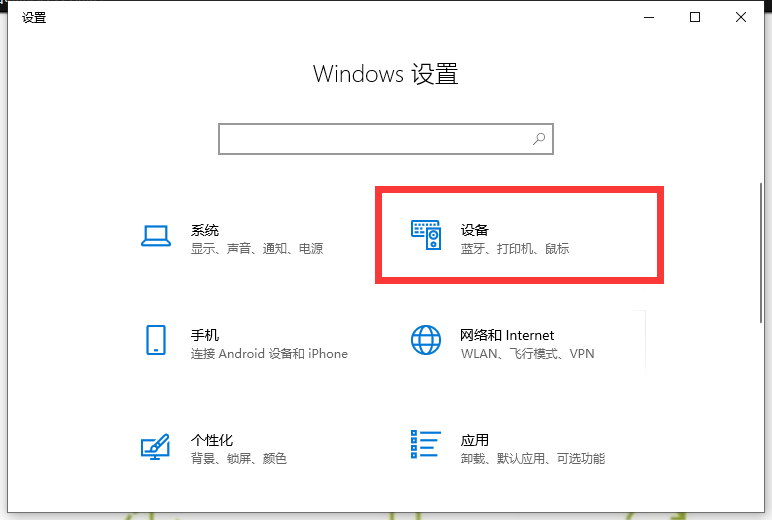Select the 手机 phone icon
772x520 pixels.
[156, 340]
